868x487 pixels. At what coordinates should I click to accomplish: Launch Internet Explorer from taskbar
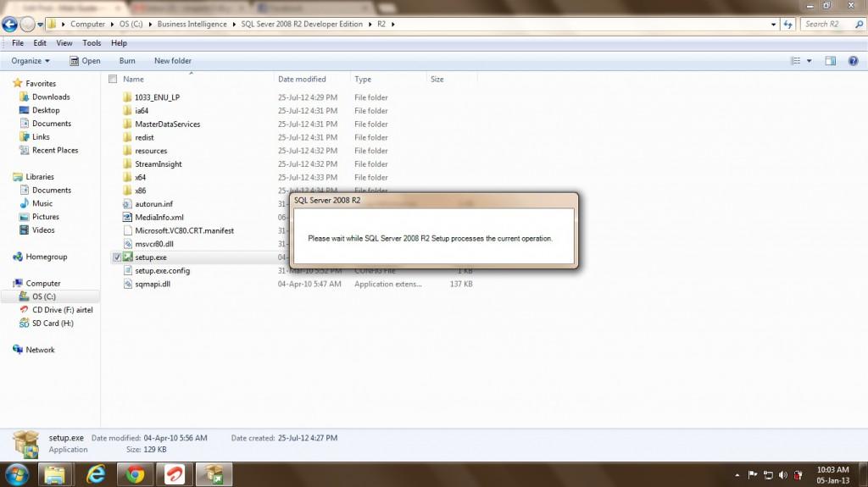[x=97, y=475]
